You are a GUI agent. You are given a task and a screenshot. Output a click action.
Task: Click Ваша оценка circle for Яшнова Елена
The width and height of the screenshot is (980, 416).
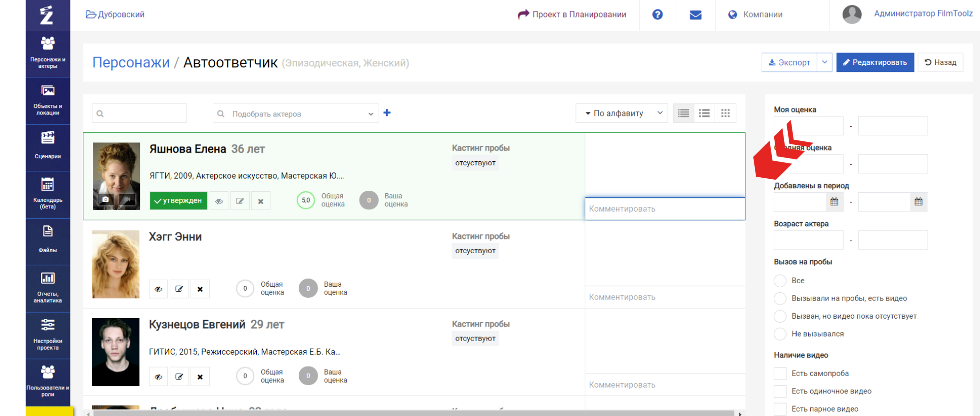(369, 200)
